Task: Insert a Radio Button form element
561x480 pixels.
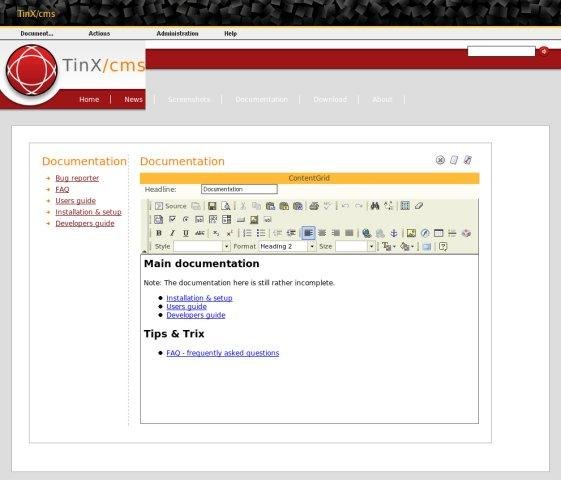Action: click(x=186, y=219)
